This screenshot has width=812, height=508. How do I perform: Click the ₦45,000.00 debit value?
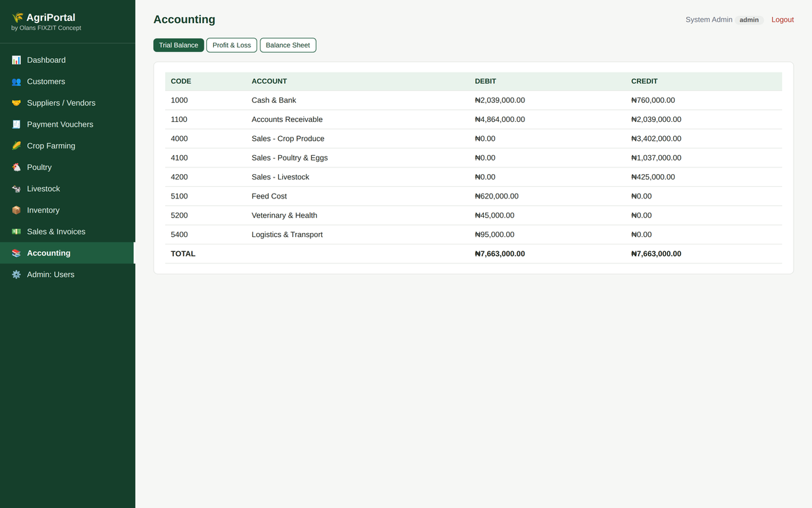click(495, 215)
